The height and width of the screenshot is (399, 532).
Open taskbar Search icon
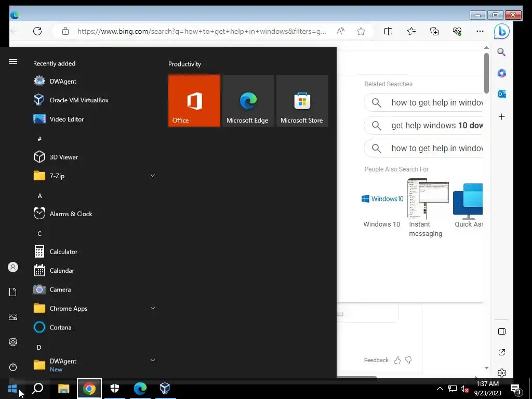[x=37, y=389]
